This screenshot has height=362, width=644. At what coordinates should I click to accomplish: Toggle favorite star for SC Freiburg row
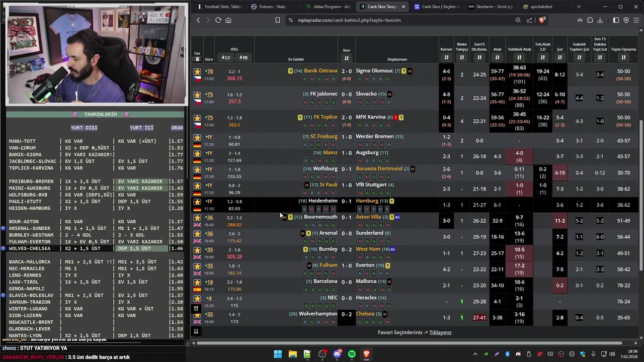pyautogui.click(x=197, y=137)
